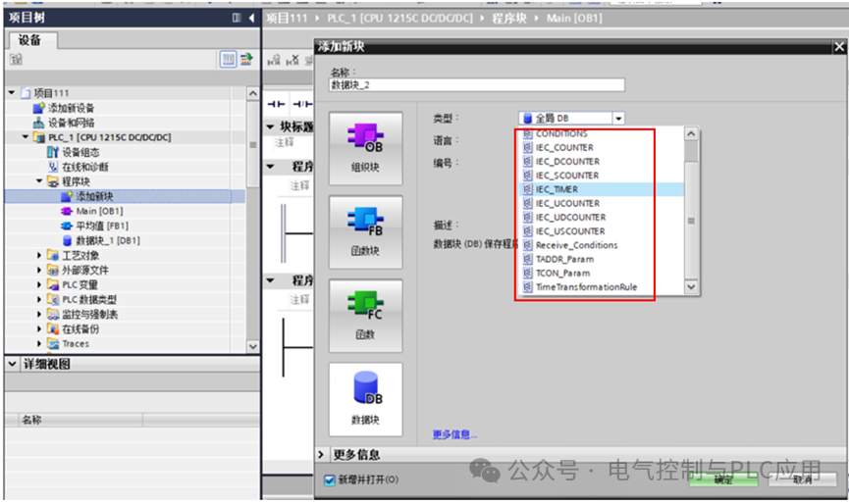Open the 类型 dropdown arrow

pyautogui.click(x=618, y=118)
